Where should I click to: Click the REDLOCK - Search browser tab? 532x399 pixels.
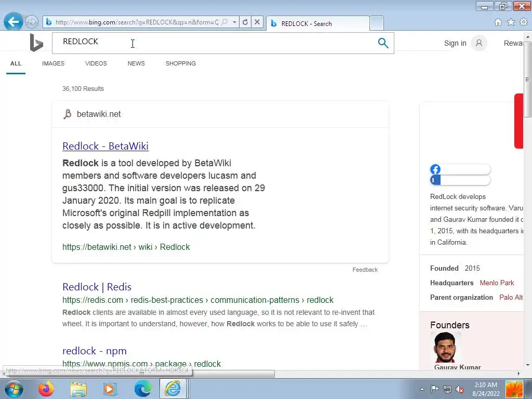(x=318, y=23)
